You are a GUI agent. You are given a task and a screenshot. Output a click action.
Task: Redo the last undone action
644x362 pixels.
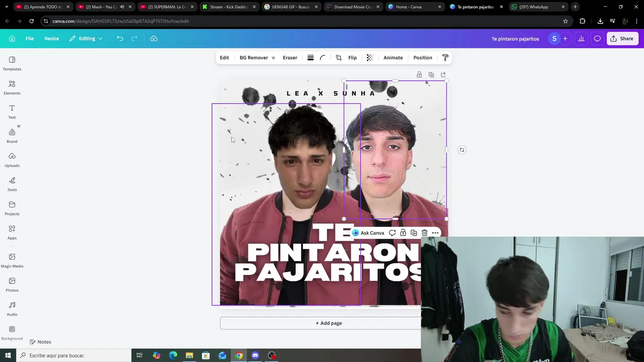point(134,39)
